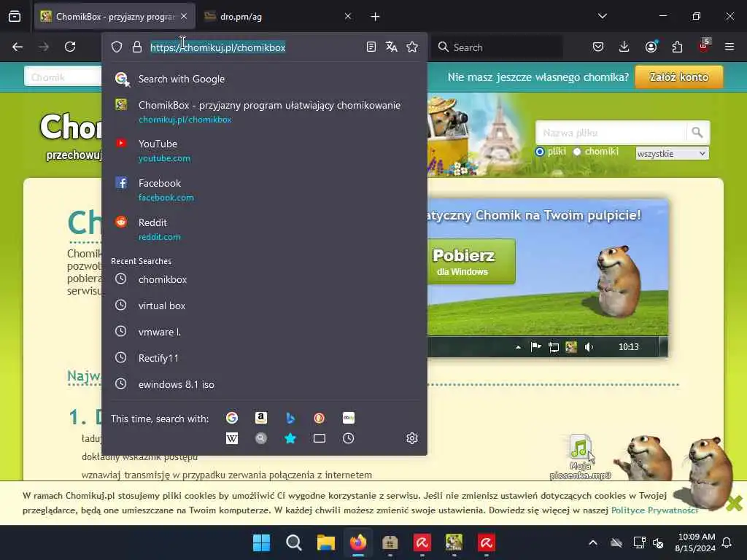747x560 pixels.
Task: Switch to dro.pm/ag tab
Action: [276, 17]
